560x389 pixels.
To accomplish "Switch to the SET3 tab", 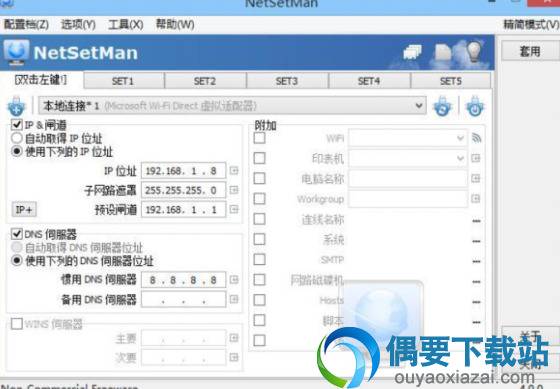I will (x=287, y=81).
